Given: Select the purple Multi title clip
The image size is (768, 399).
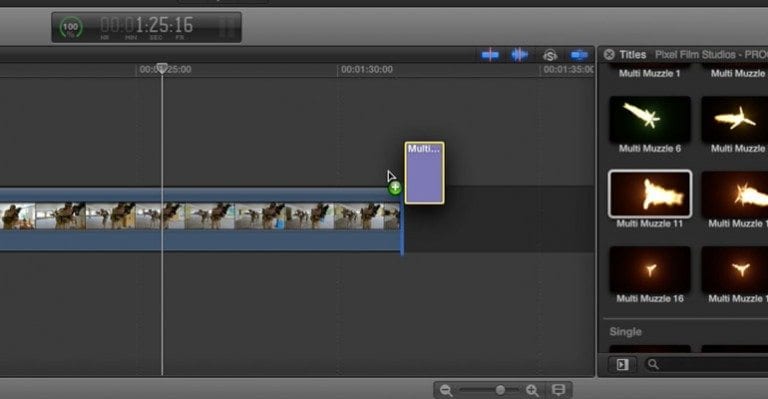Looking at the screenshot, I should click(425, 173).
